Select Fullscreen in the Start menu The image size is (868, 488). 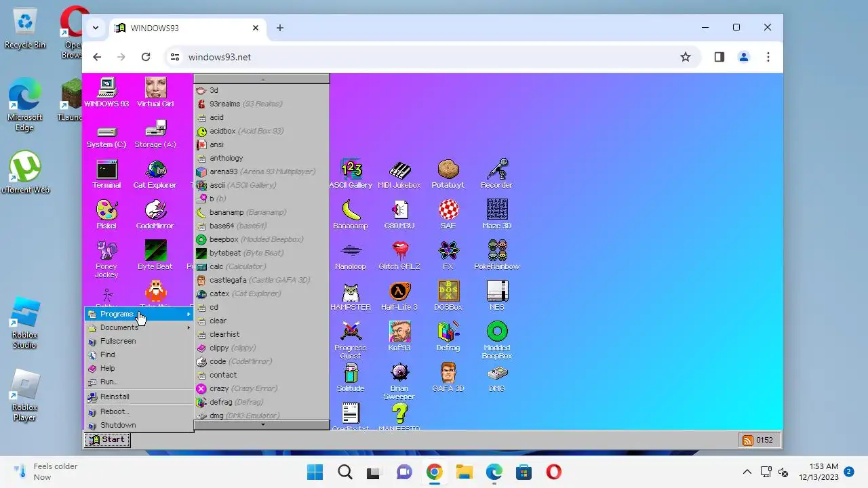(139, 341)
